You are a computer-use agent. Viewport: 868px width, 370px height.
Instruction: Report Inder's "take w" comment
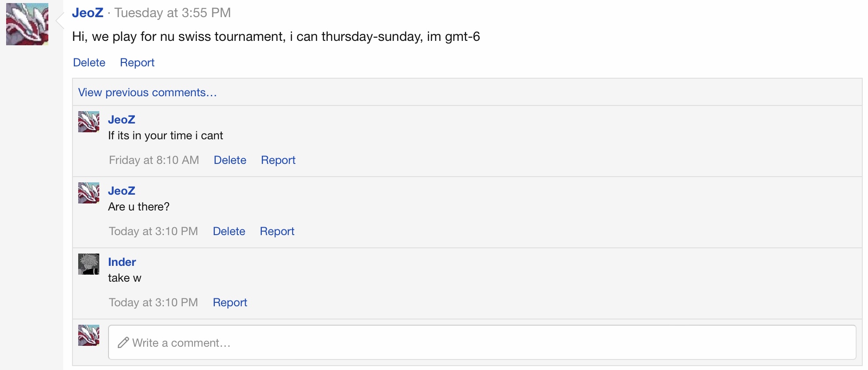coord(230,302)
